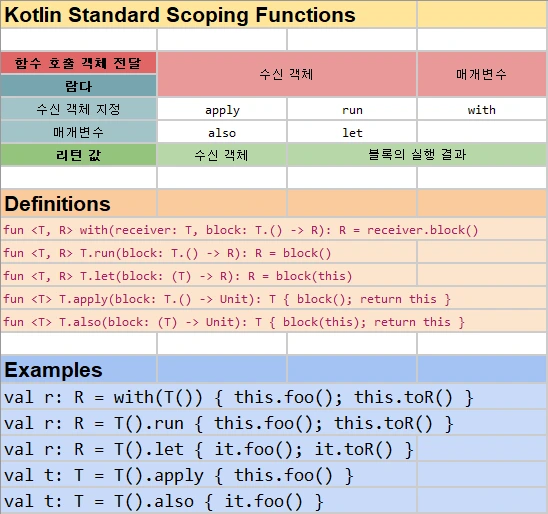Click the 'T().run { this.foo(); this.toR() }' example row
The height and width of the screenshot is (514, 548).
point(274,423)
